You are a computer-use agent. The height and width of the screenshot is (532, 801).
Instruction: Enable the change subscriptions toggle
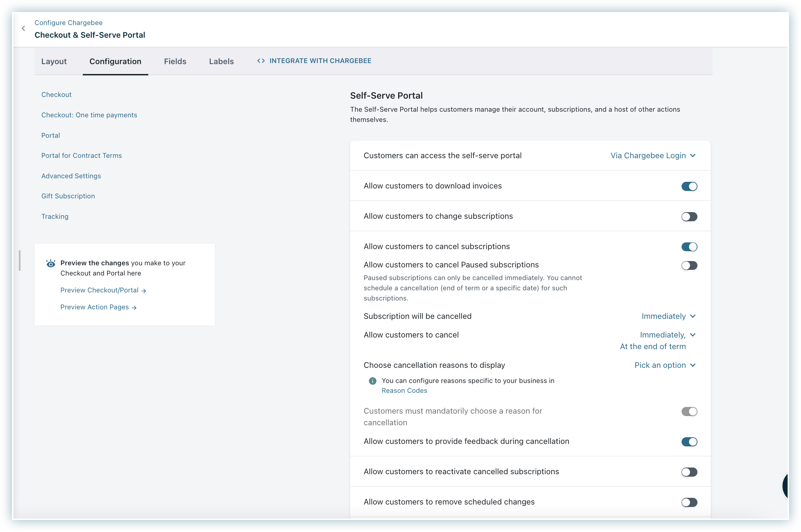pyautogui.click(x=689, y=217)
